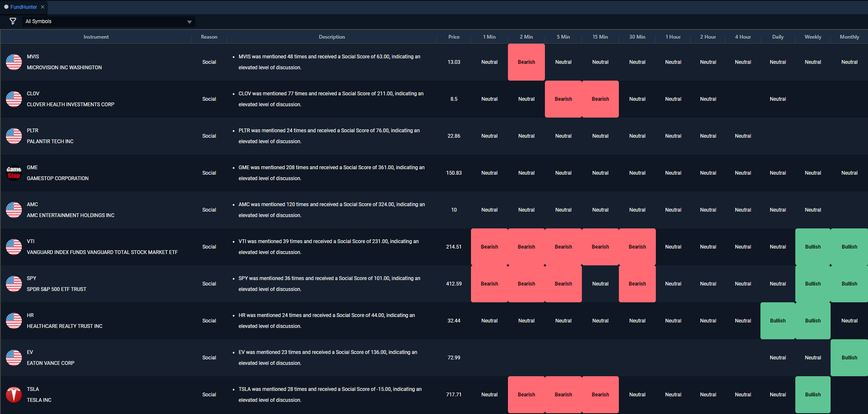Click the SPY US flag icon
This screenshot has height=414, width=868.
pyautogui.click(x=14, y=284)
